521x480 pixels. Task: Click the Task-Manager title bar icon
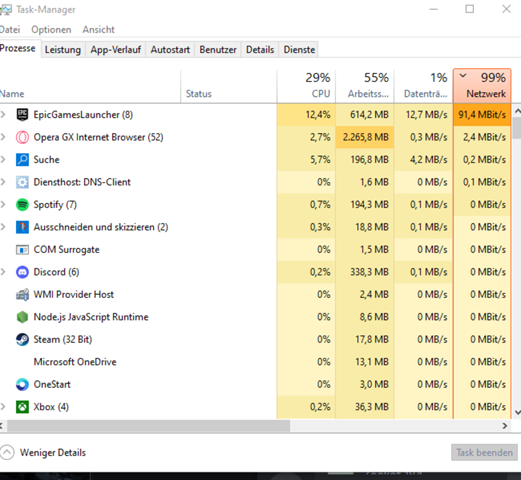pos(5,10)
